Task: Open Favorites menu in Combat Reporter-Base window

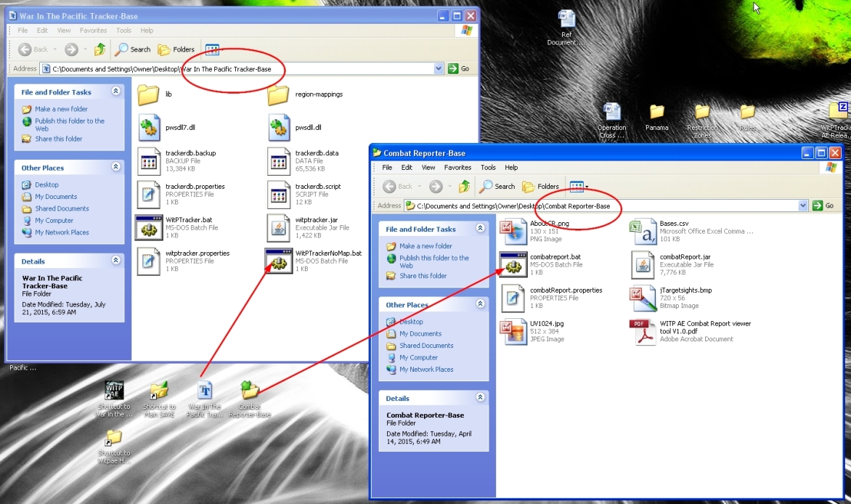Action: click(x=457, y=167)
